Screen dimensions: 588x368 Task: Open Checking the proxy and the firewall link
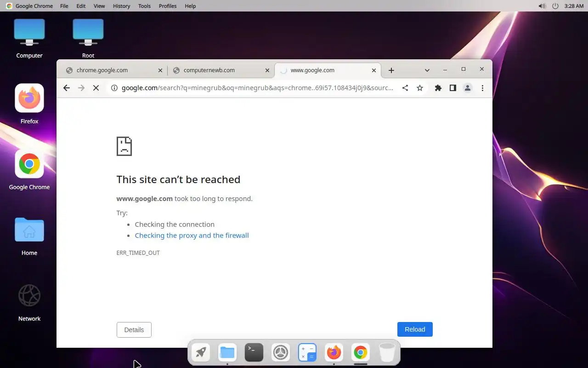(192, 236)
